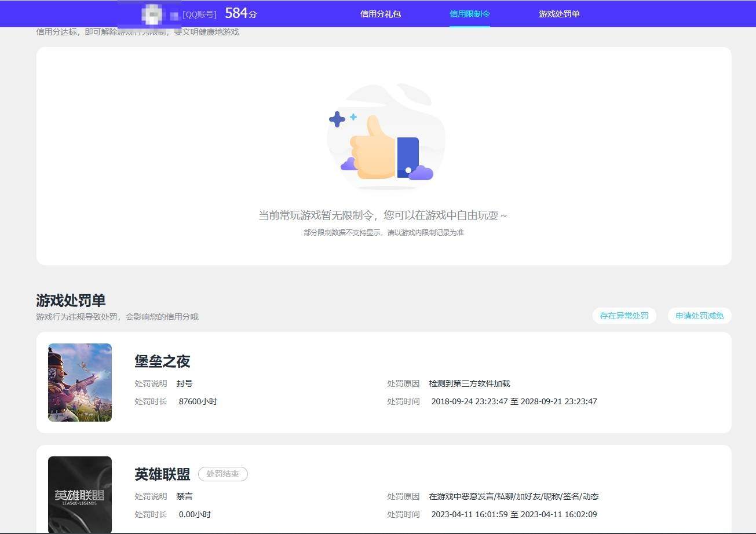Open the 堡垒之夜 game cover thumbnail
The image size is (756, 534).
coord(80,382)
